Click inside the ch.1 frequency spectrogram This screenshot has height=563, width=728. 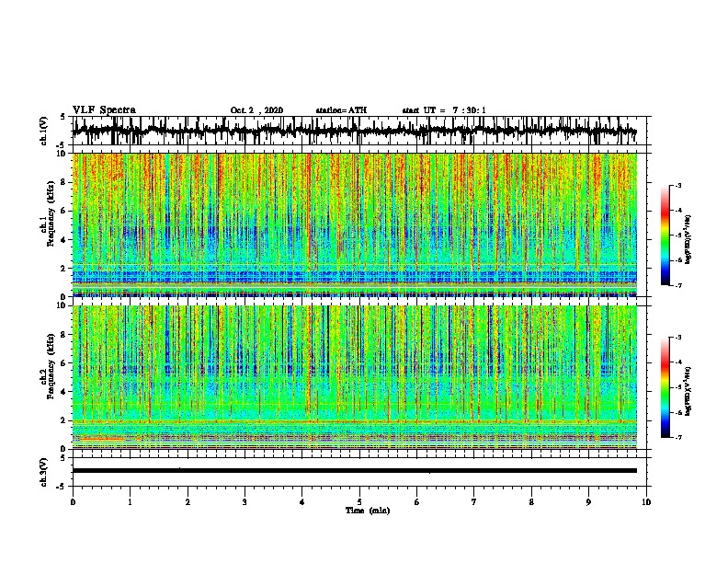point(355,224)
